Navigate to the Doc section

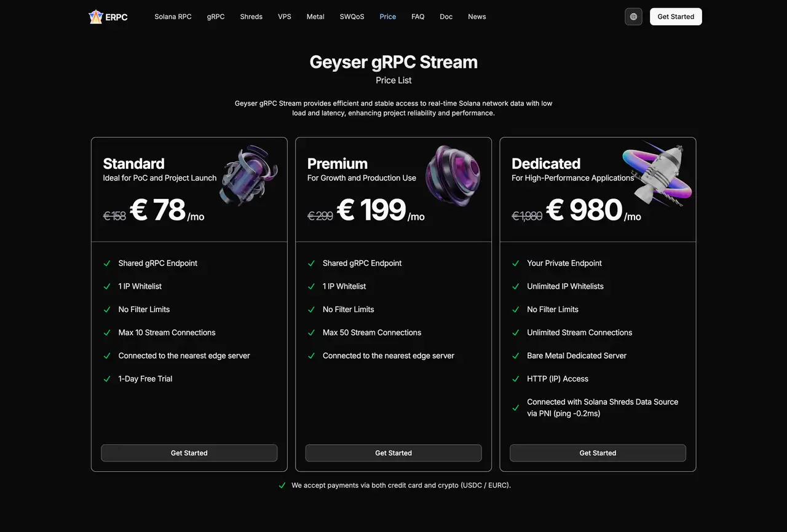(446, 17)
